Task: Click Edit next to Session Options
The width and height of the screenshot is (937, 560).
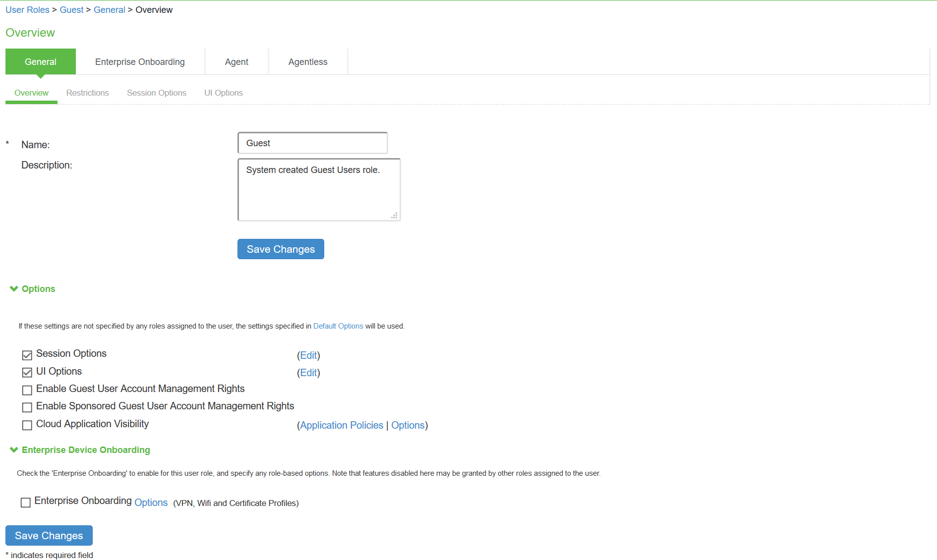Action: point(308,355)
